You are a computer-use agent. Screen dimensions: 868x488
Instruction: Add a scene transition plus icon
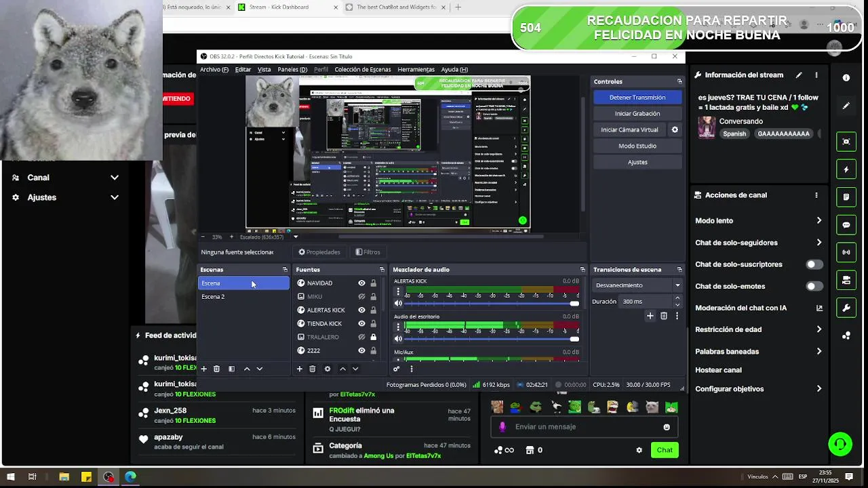pyautogui.click(x=650, y=316)
